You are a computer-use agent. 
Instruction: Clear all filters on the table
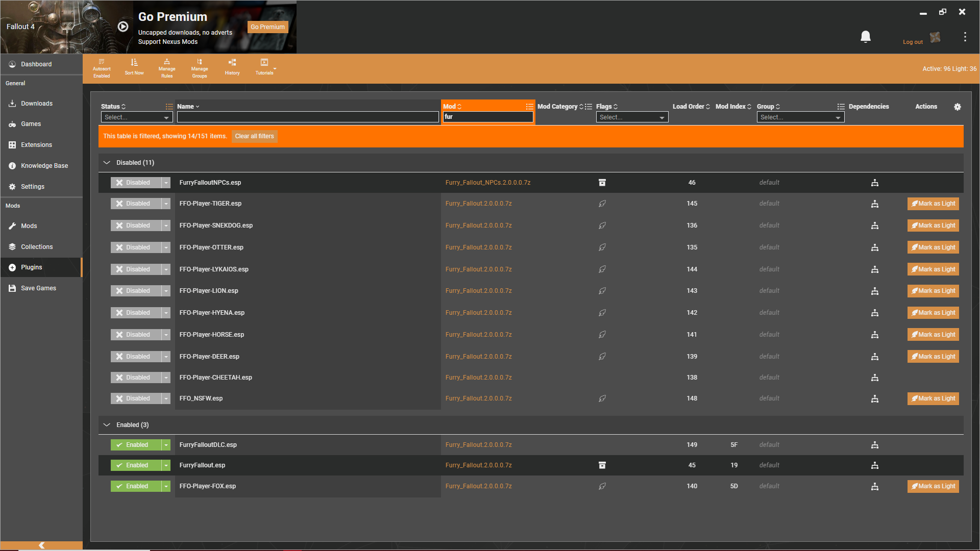point(254,136)
